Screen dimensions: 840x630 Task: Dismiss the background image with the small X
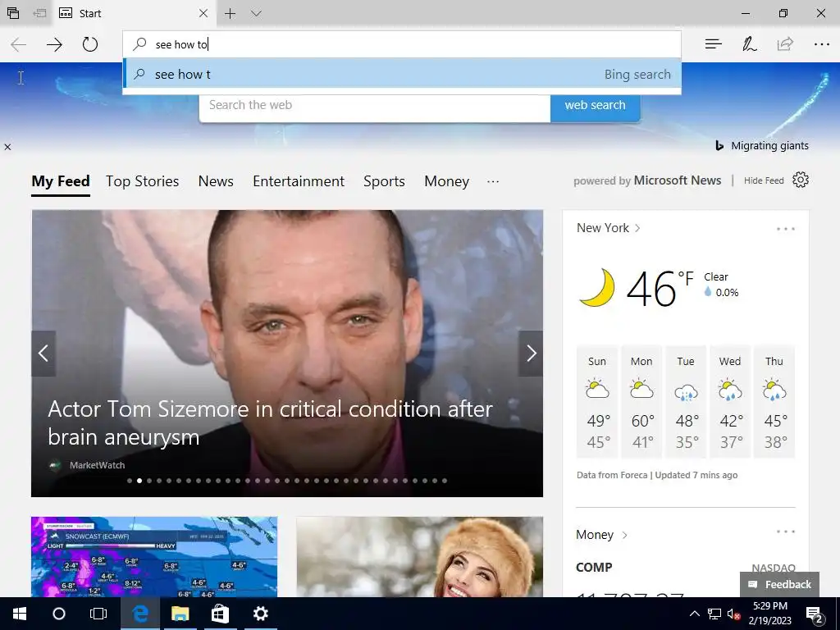point(7,147)
